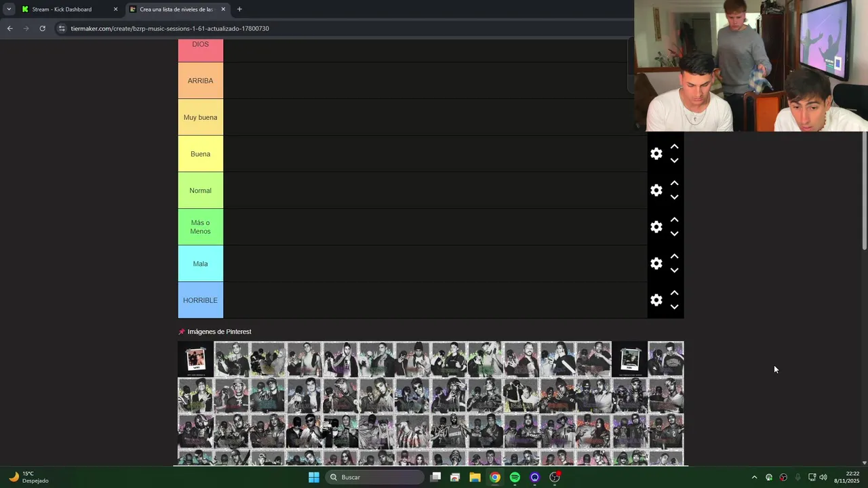Open the Windows Start menu
This screenshot has width=868, height=488.
(x=314, y=477)
